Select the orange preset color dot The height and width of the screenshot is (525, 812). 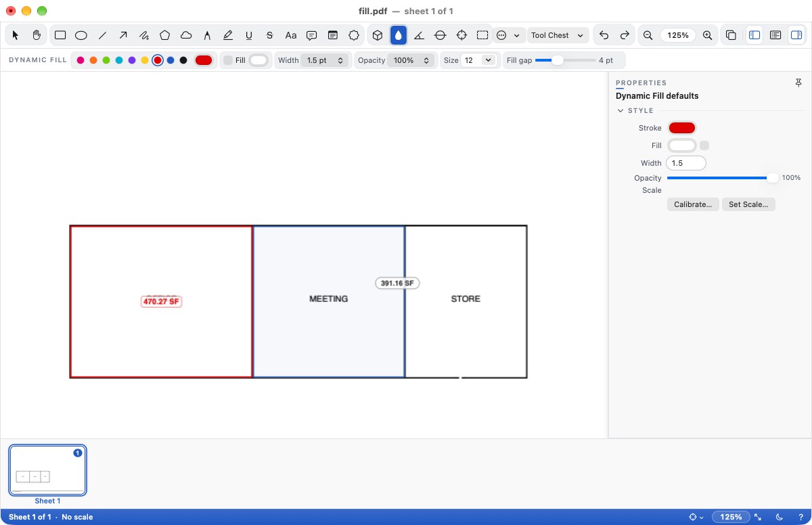tap(93, 60)
